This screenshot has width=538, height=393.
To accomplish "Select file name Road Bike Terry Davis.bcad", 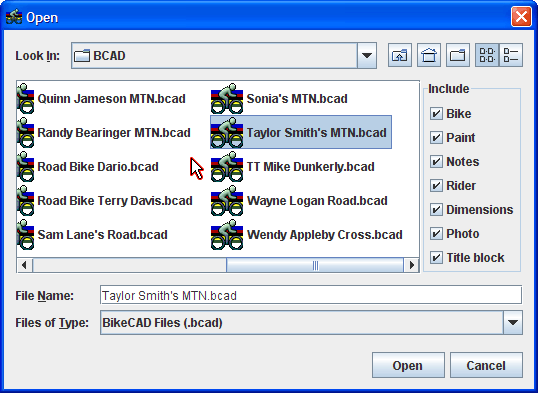I will click(115, 200).
